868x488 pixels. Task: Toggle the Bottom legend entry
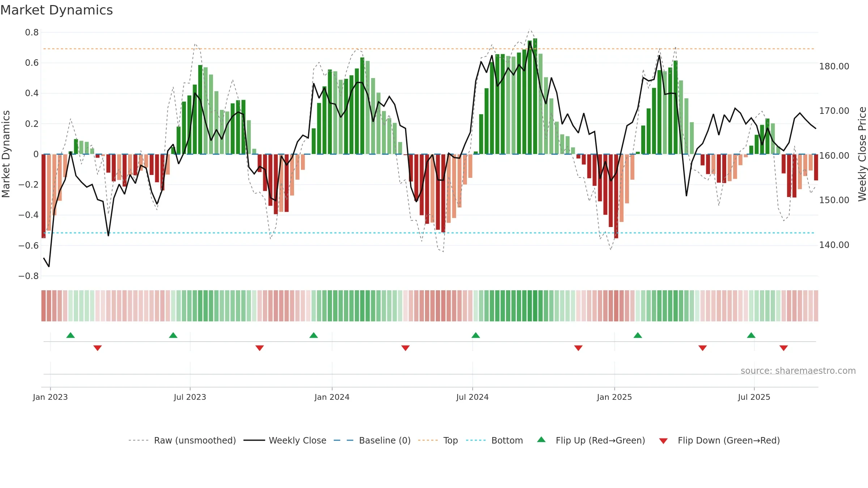494,440
